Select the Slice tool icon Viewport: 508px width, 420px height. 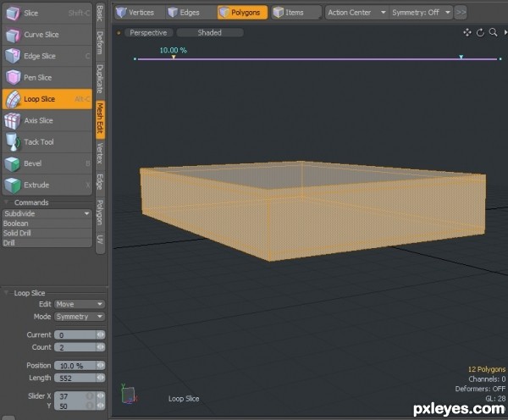pos(13,14)
